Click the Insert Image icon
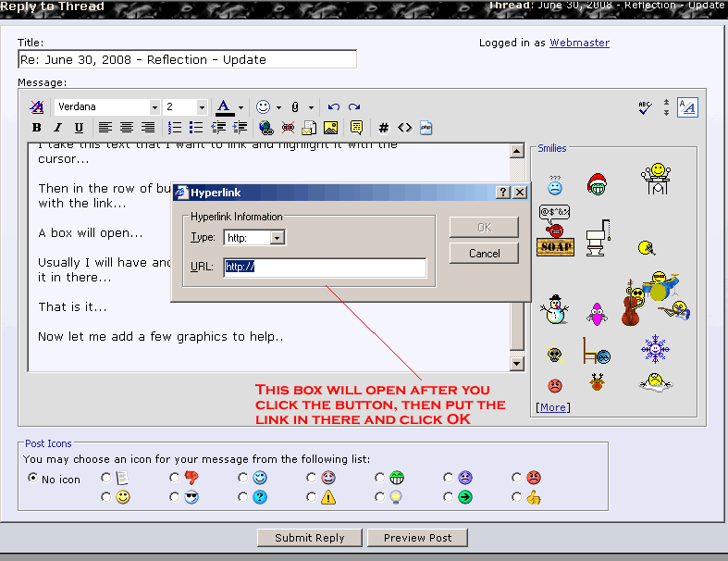Screen dimensions: 728x561 click(330, 128)
